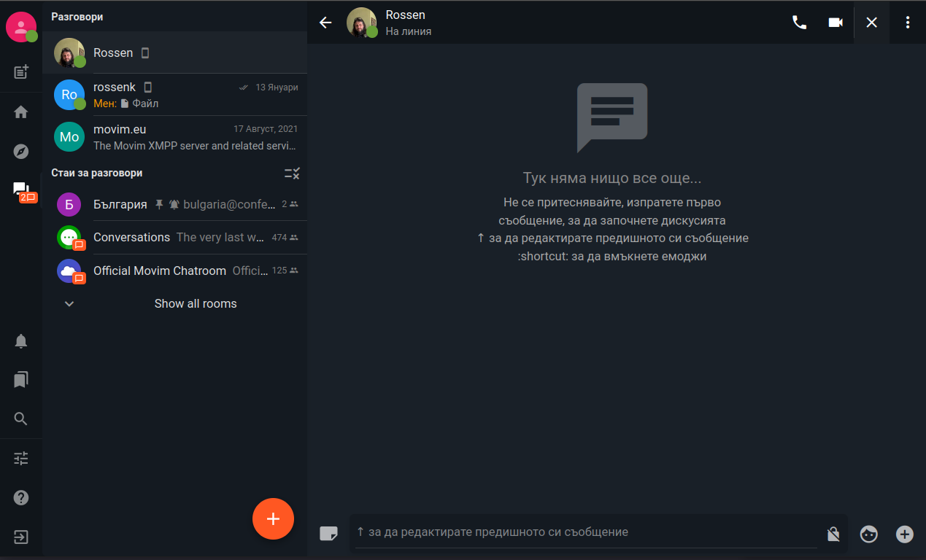Click the plus attachment button in message bar

[x=905, y=534]
